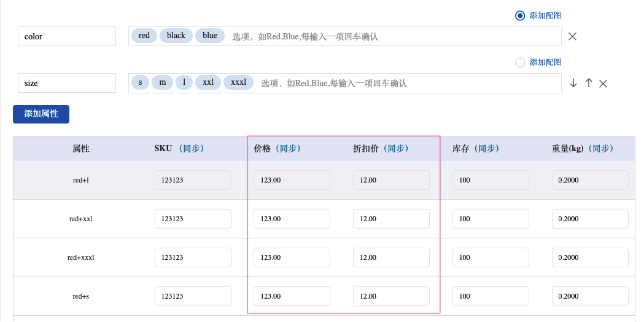Click 同步 link next to 库存 header
Image resolution: width=644 pixels, height=322 pixels.
click(x=486, y=149)
